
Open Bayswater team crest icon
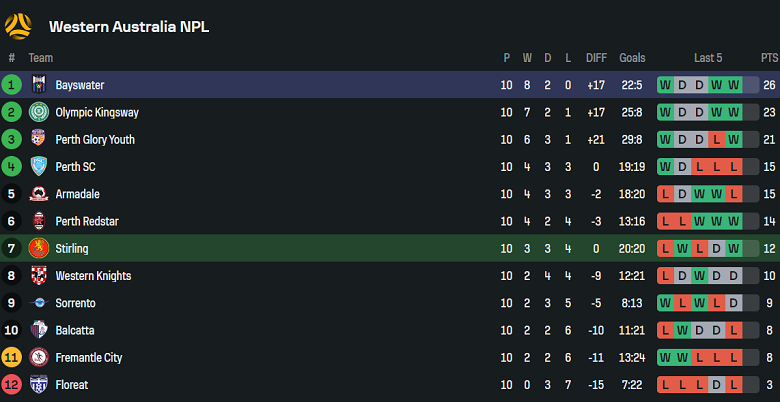[39, 85]
